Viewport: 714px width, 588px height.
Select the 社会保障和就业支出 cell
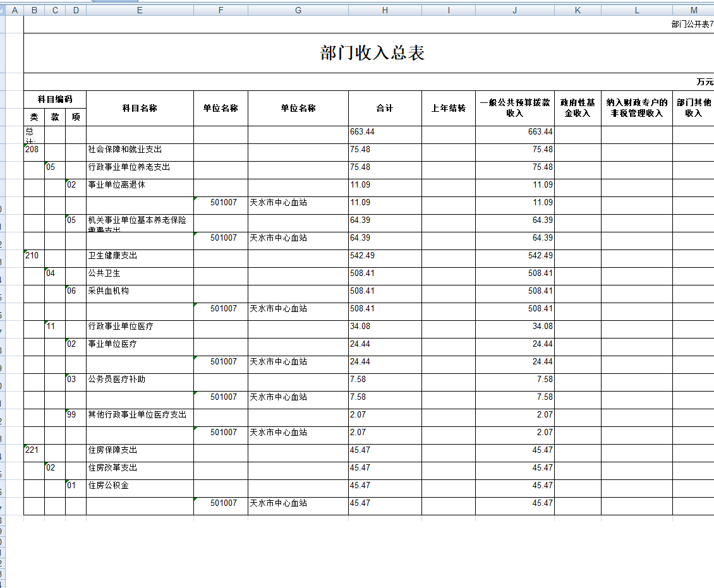click(140, 150)
